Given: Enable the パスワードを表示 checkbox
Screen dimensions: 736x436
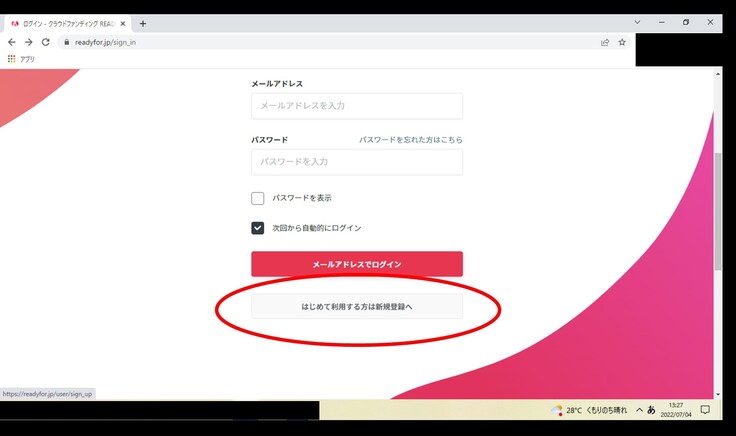Looking at the screenshot, I should click(x=258, y=198).
